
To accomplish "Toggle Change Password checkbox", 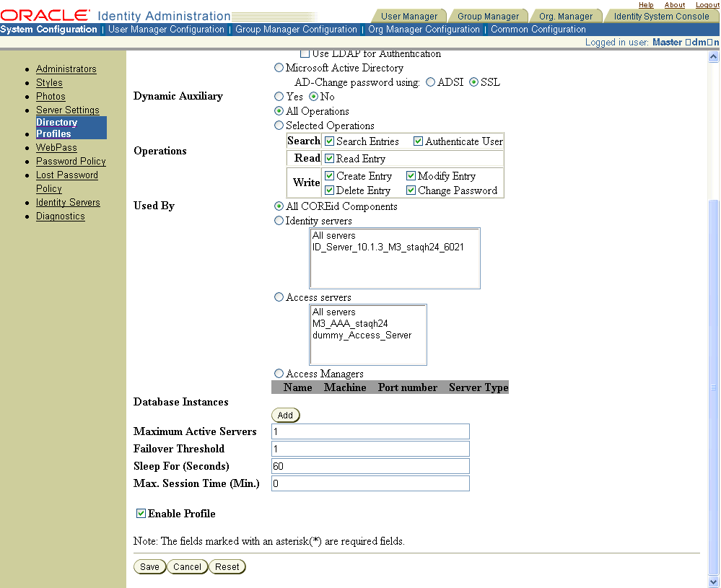I will click(411, 190).
